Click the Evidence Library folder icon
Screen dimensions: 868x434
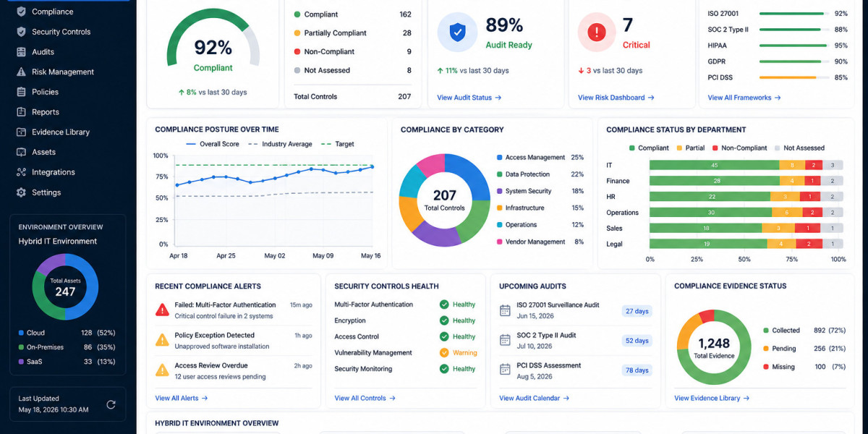(21, 132)
